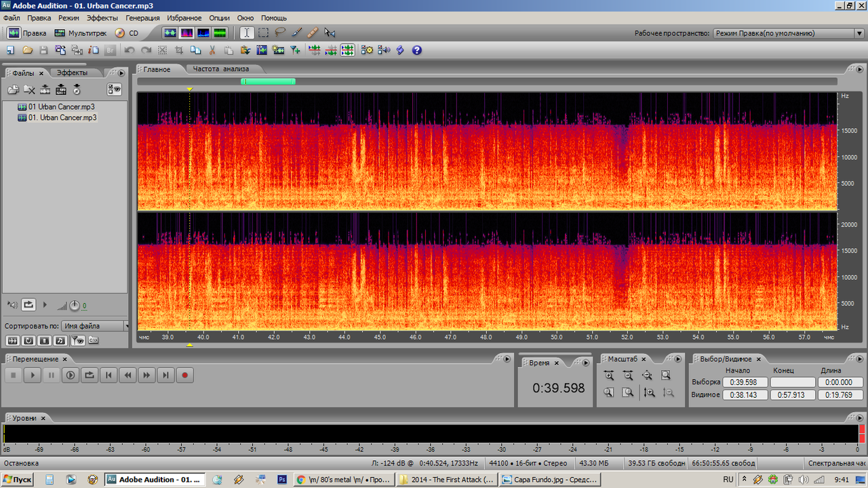868x488 pixels.
Task: Click Go to Beginning transport button
Action: coord(108,375)
